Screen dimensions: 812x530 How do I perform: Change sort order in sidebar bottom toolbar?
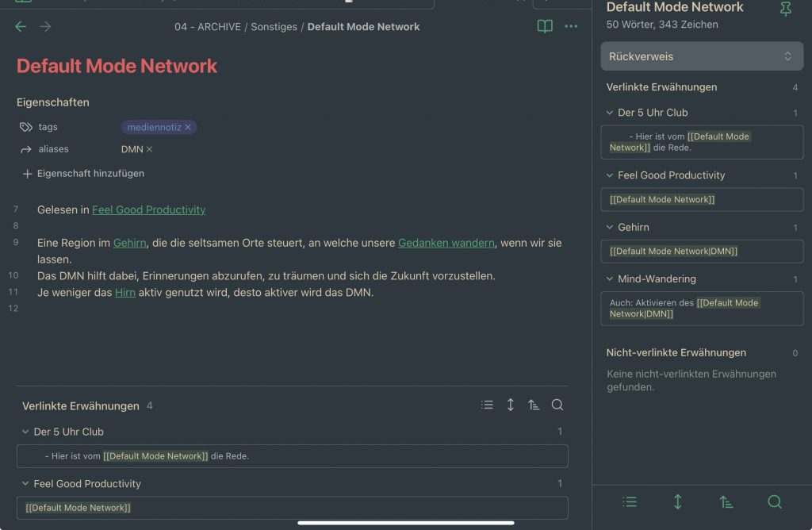tap(726, 501)
